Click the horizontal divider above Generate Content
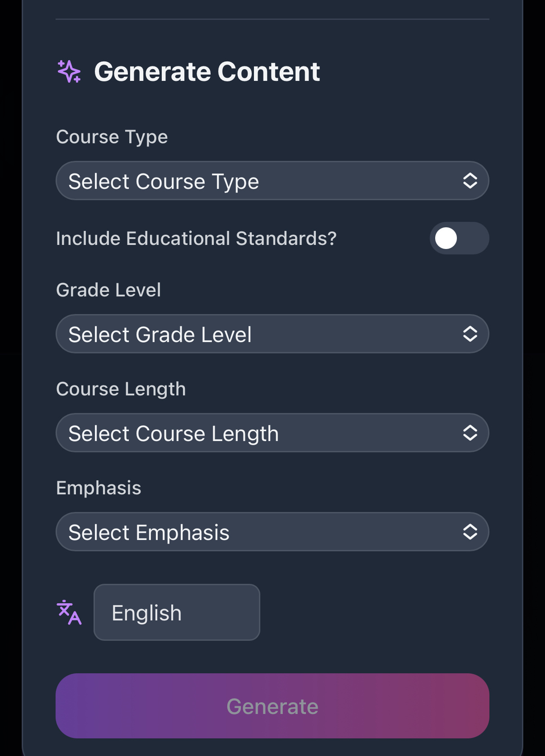 272,19
